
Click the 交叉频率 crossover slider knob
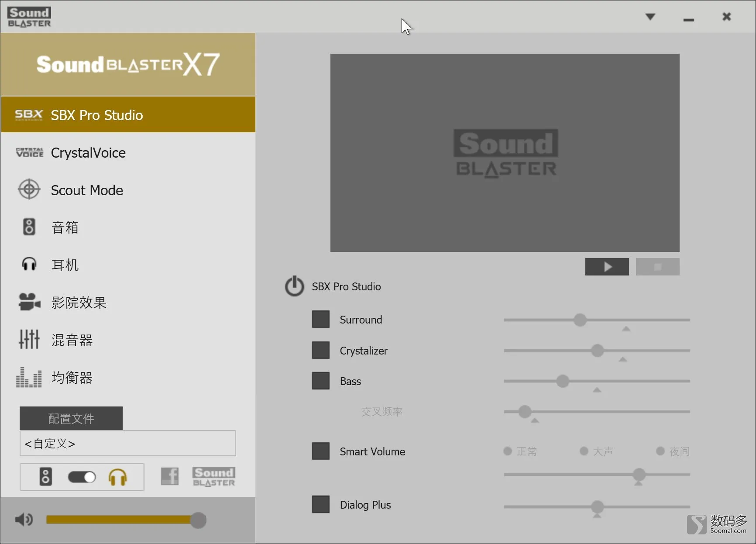point(525,412)
